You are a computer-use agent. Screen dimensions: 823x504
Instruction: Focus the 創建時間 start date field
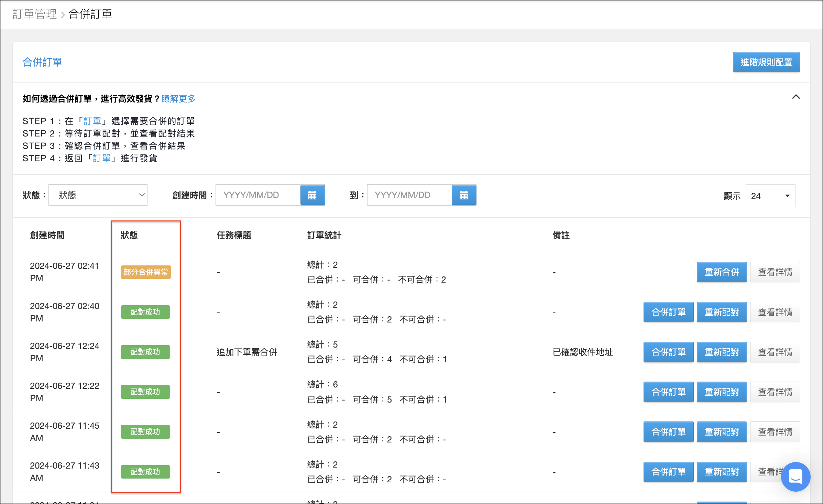click(x=258, y=195)
